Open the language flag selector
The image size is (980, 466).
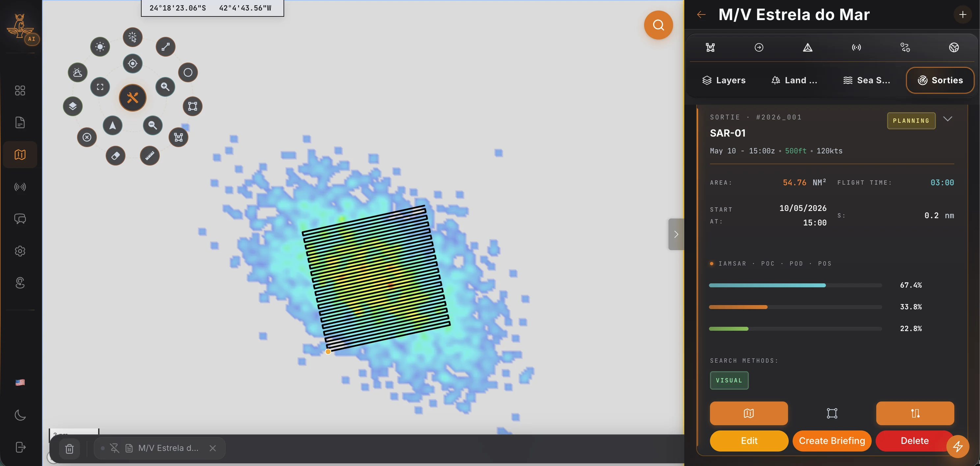click(x=20, y=382)
